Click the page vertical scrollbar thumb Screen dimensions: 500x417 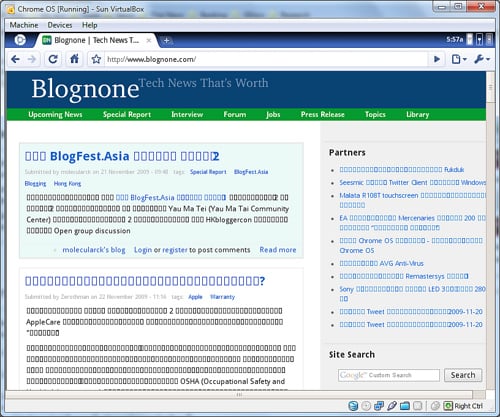tap(490, 87)
